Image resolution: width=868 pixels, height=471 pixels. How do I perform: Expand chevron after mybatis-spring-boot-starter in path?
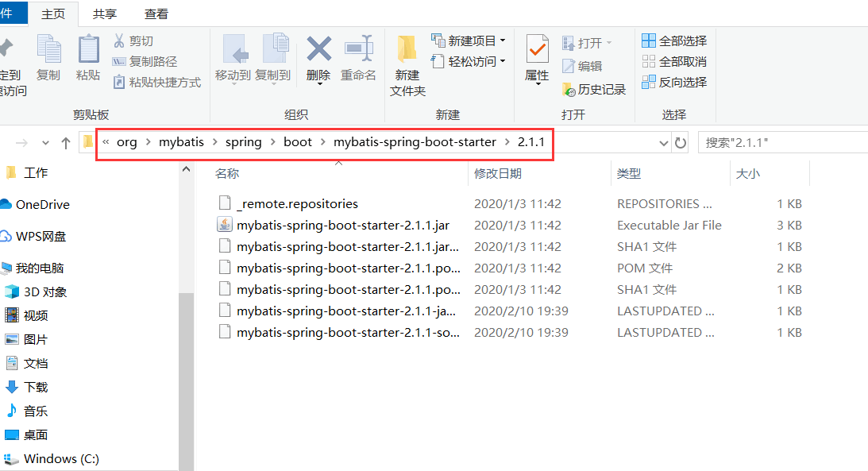507,142
